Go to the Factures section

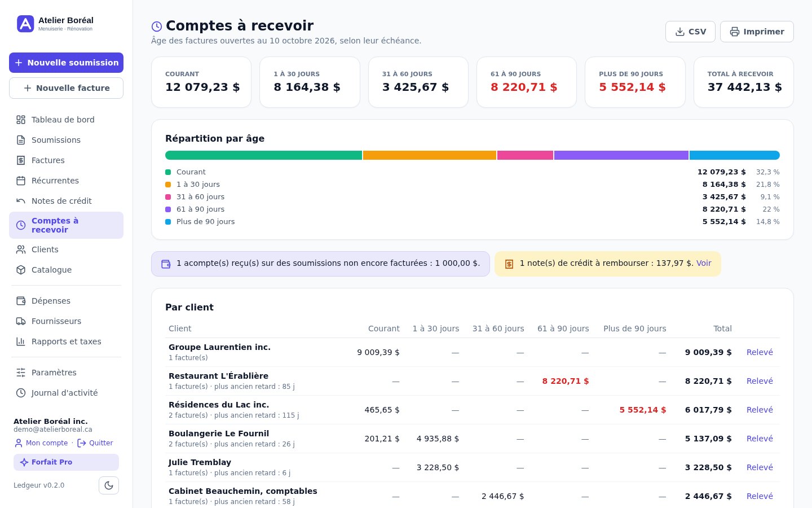[66, 160]
